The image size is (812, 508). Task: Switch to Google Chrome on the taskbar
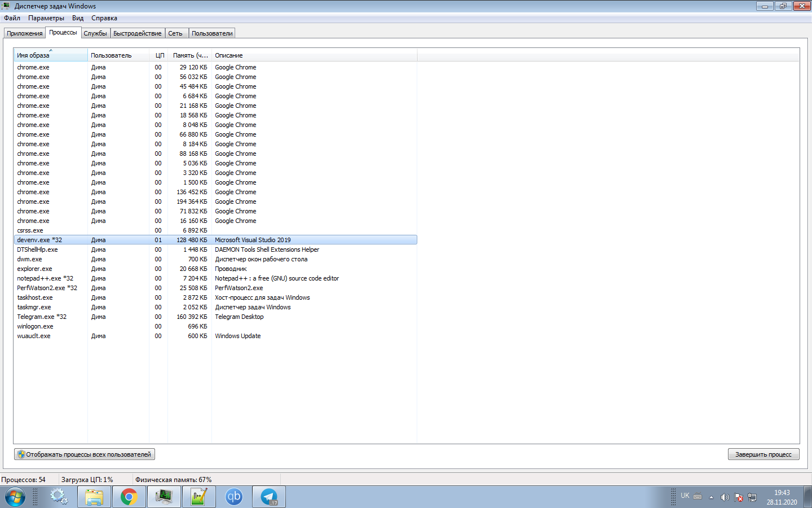pyautogui.click(x=129, y=497)
